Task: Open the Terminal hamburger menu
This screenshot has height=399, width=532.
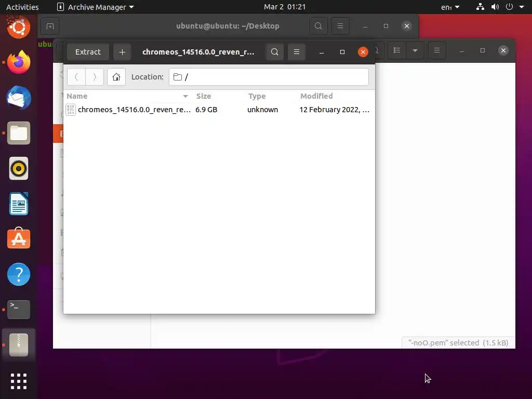Action: (340, 26)
